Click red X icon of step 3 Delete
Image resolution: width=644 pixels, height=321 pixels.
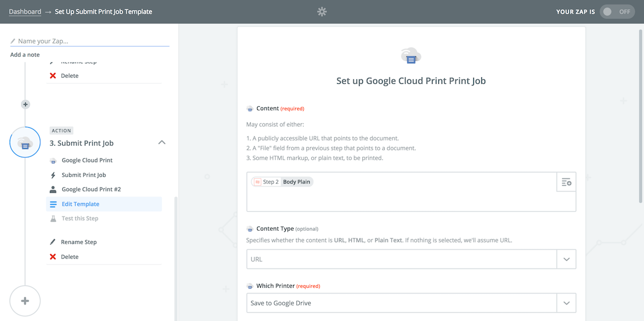[53, 257]
